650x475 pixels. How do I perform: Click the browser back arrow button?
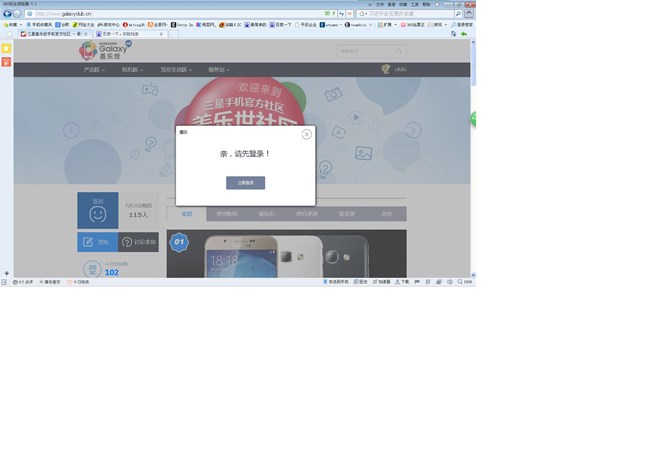[6, 13]
